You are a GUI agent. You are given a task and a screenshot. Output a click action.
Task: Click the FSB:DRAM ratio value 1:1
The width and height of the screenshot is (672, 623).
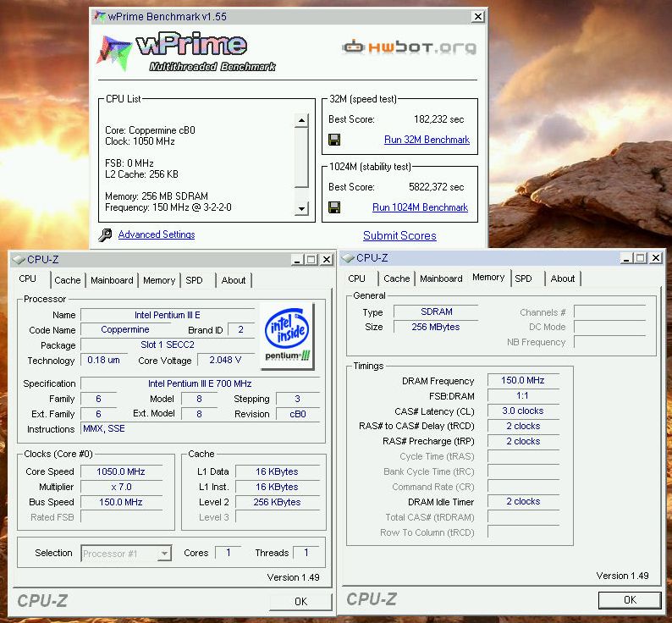point(523,396)
